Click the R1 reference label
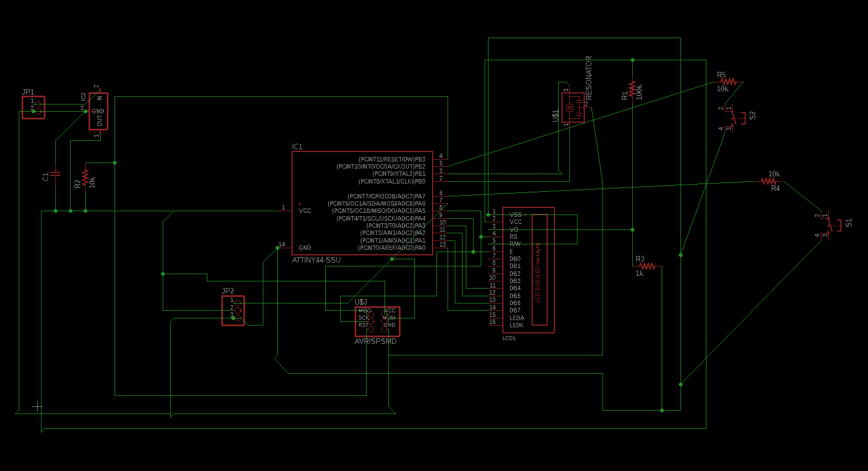This screenshot has width=868, height=471. coord(625,96)
